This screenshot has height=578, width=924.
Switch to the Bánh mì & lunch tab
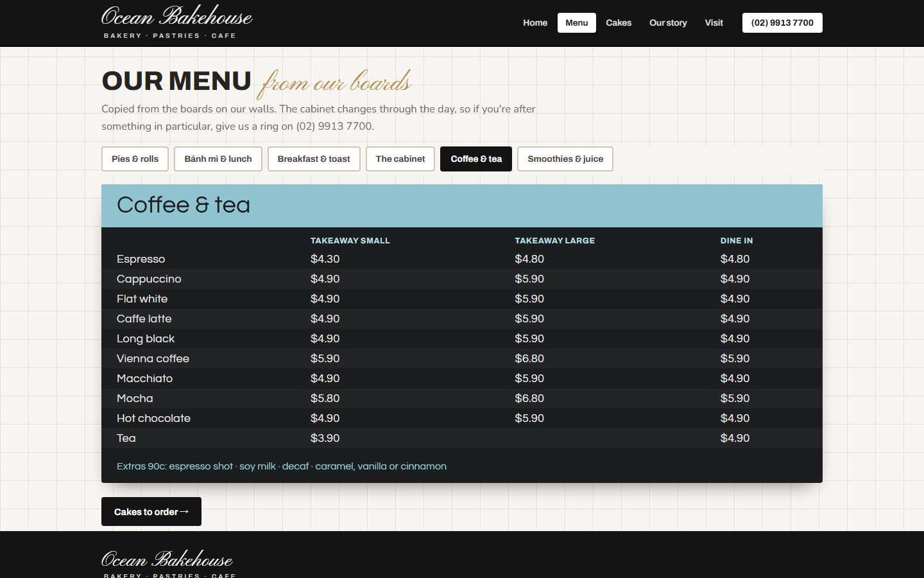[218, 159]
